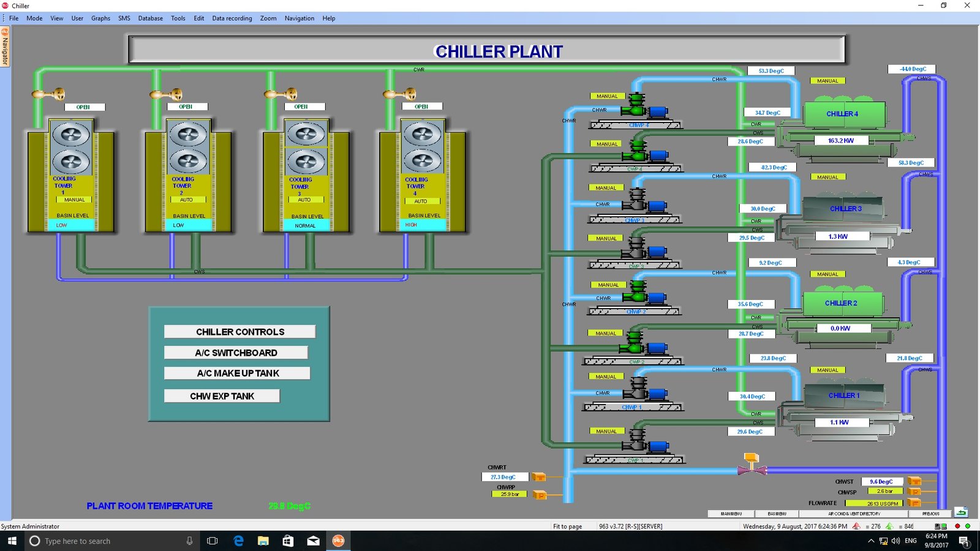Expand the Navigator side panel tab

5,47
